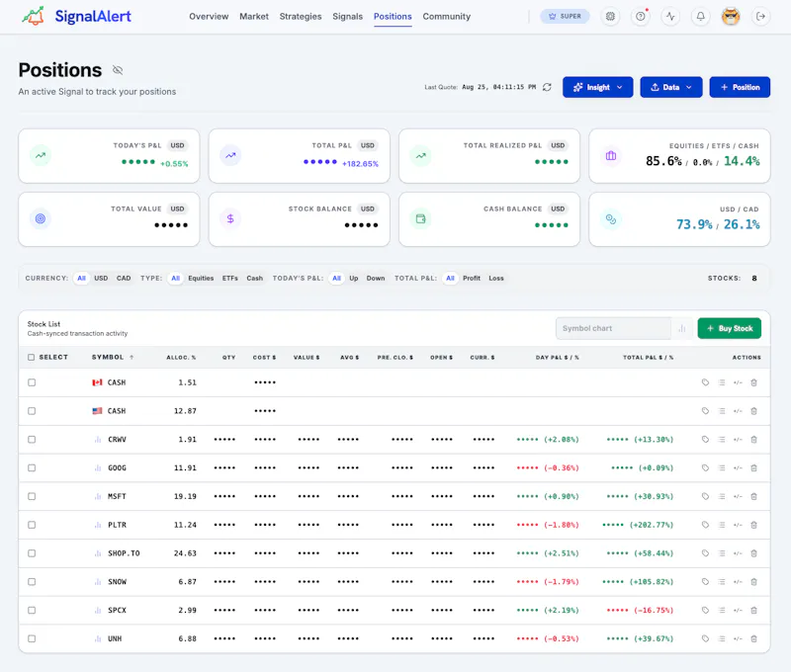Open the Strategies tab
The image size is (791, 672).
(301, 17)
